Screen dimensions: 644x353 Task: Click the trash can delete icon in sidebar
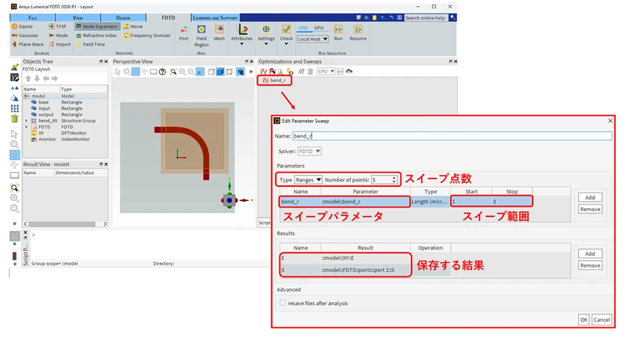(x=14, y=119)
